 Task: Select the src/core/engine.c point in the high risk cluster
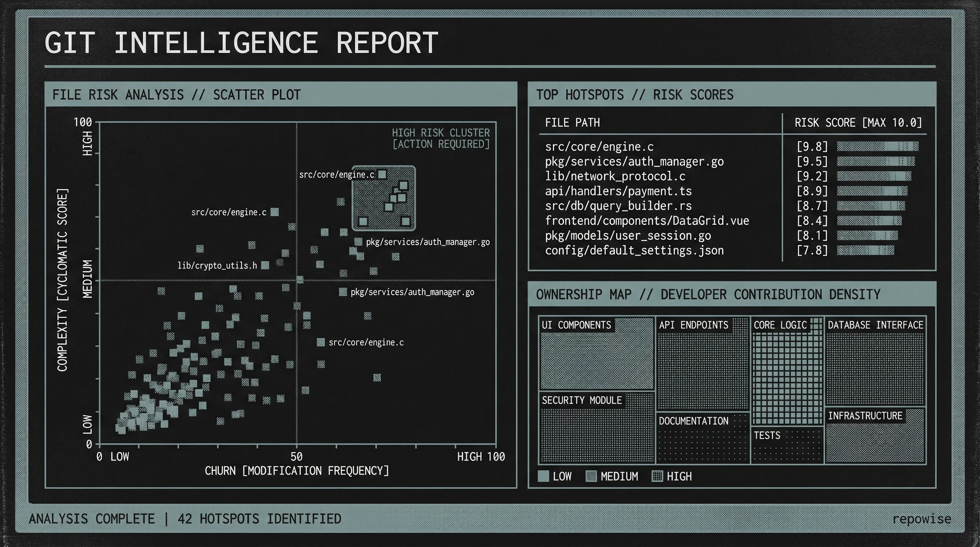tap(382, 174)
